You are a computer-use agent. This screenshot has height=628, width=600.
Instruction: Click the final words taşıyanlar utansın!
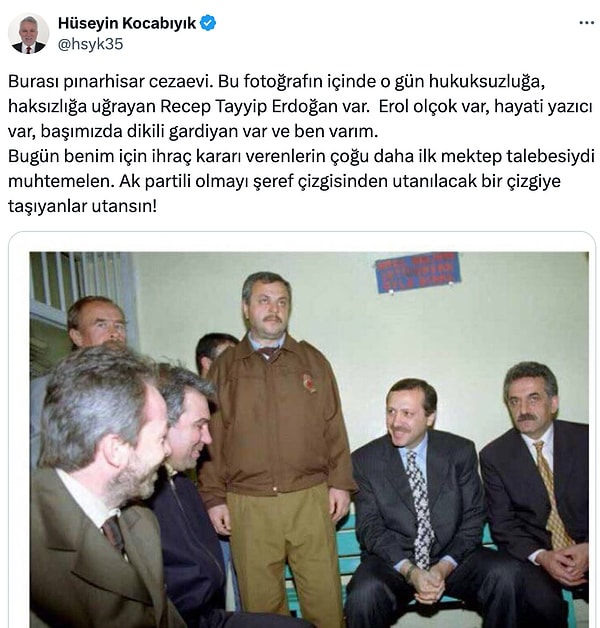coord(82,206)
